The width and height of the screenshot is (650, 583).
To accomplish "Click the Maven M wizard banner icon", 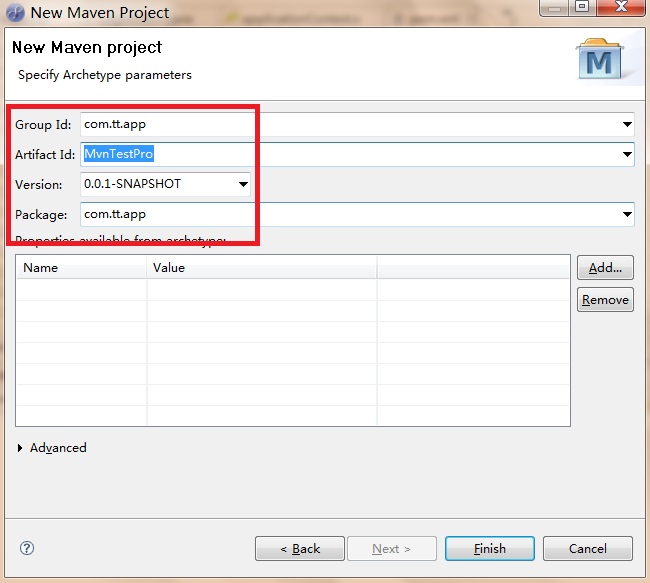I will point(600,59).
